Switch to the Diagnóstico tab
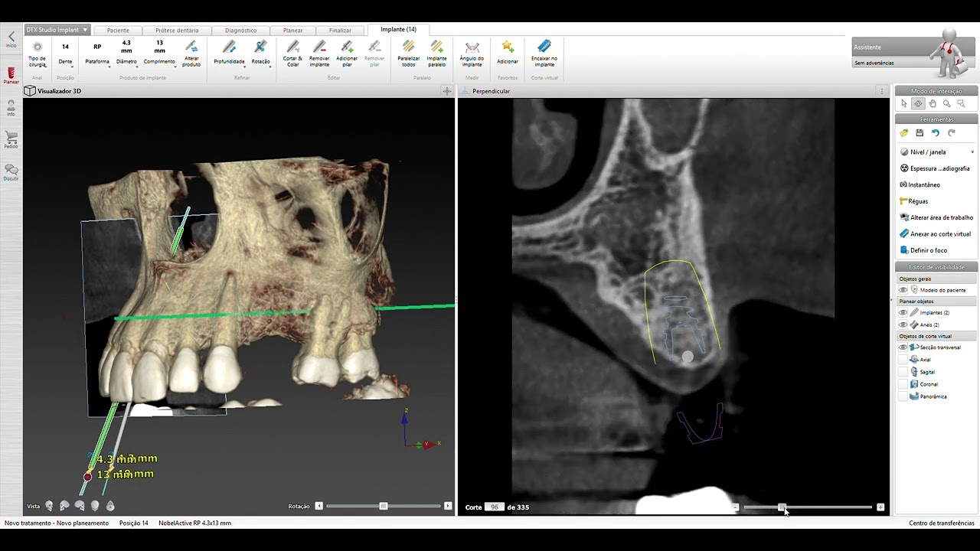This screenshot has width=980, height=551. [x=241, y=30]
